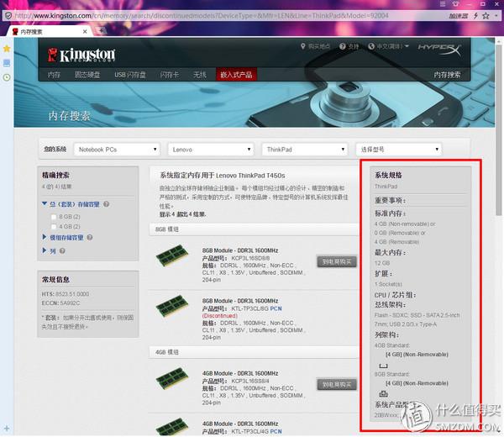The height and width of the screenshot is (437, 504).
Task: Bookmark page with address bar star
Action: 486,15
